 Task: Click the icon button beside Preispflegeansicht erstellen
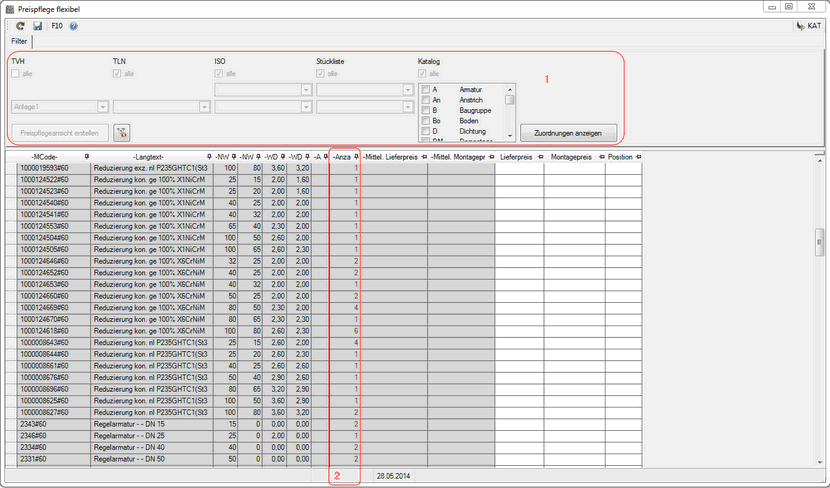(x=122, y=132)
